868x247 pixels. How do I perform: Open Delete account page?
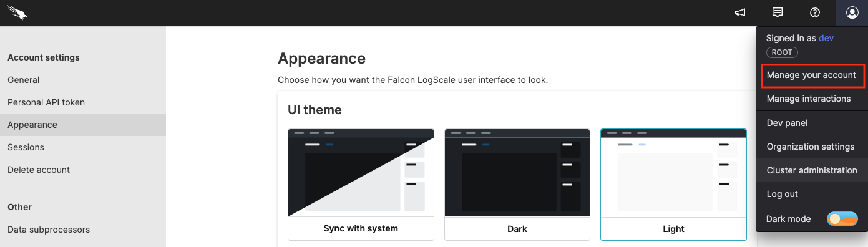pos(83,170)
